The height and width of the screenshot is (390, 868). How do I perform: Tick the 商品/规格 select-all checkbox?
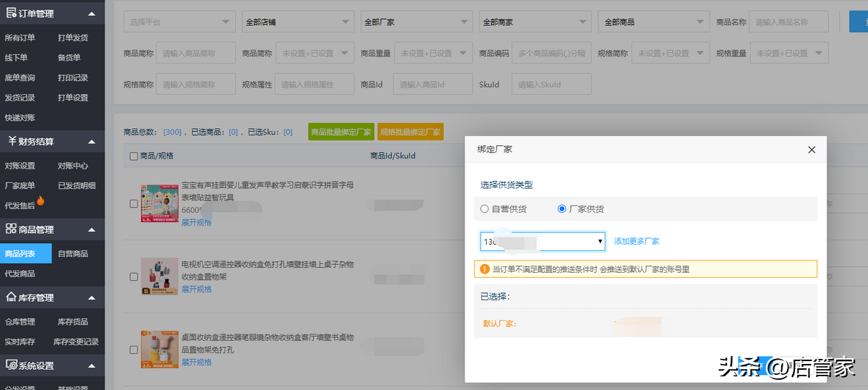pyautogui.click(x=134, y=156)
